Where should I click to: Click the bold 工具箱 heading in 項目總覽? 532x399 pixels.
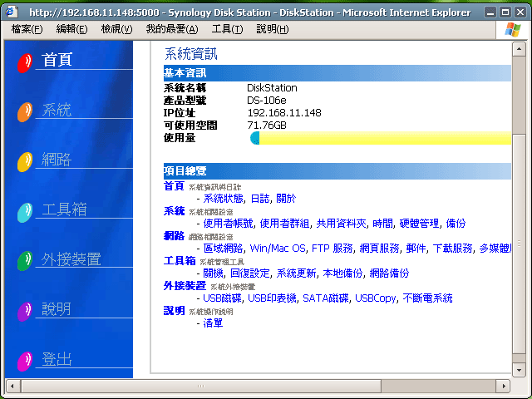point(180,260)
